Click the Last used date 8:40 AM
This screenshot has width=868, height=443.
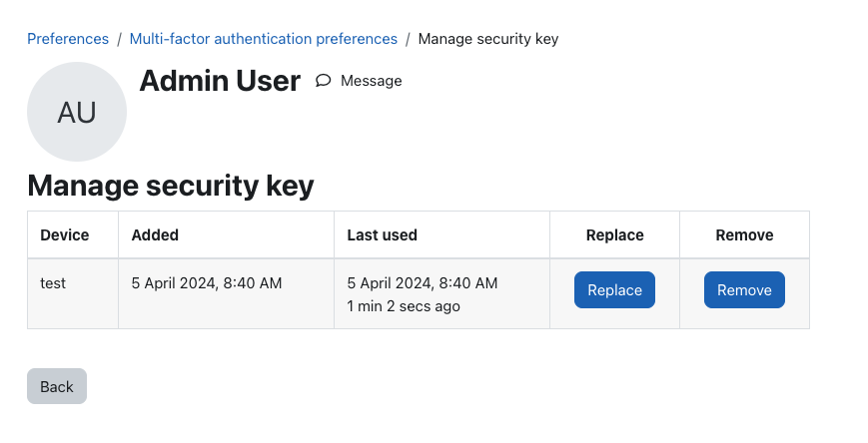tap(423, 283)
